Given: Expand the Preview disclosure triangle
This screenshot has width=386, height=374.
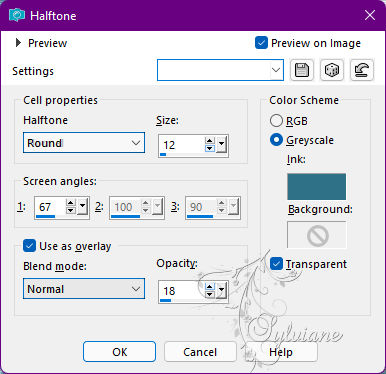Looking at the screenshot, I should pos(18,43).
